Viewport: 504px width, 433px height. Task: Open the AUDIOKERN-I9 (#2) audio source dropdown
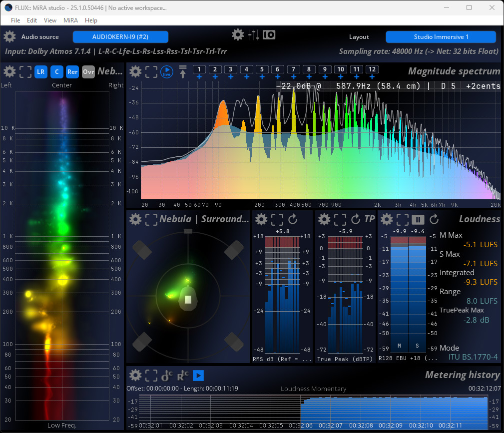[x=120, y=36]
